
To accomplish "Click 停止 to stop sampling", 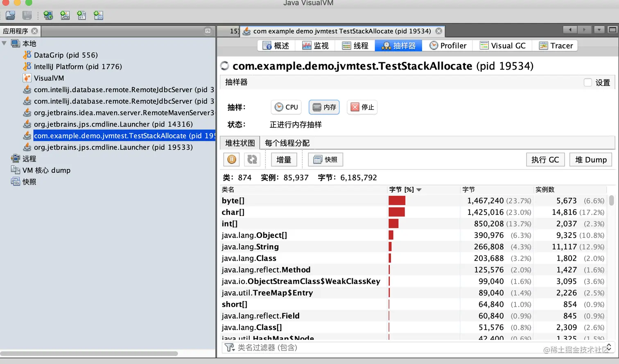I will click(362, 107).
